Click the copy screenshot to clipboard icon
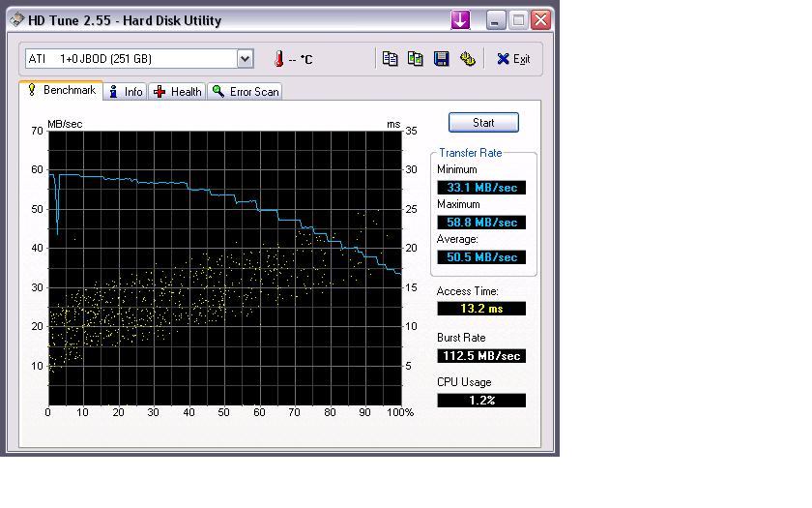This screenshot has height=508, width=812. pyautogui.click(x=416, y=59)
